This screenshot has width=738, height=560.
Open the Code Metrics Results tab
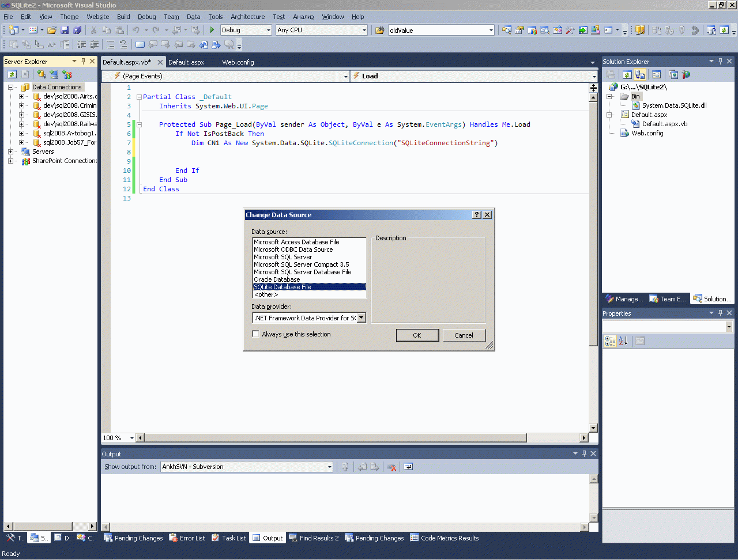[x=445, y=538]
